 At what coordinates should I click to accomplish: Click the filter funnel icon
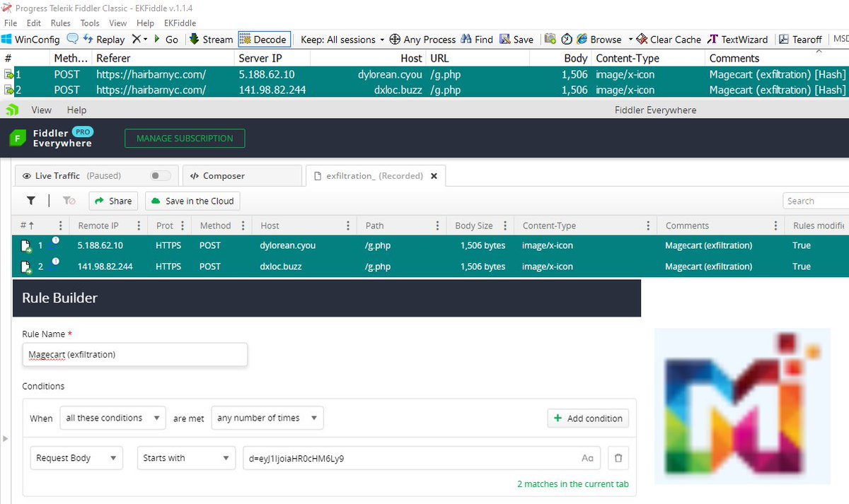31,201
